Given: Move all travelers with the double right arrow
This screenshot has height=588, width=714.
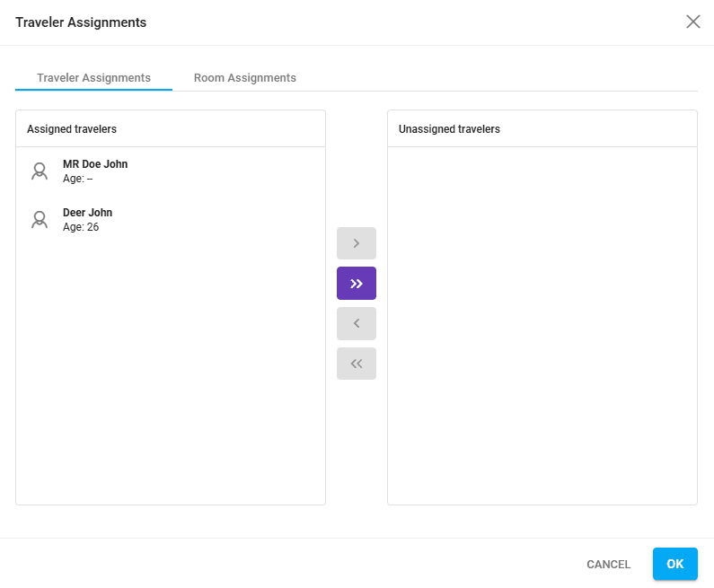Looking at the screenshot, I should click(357, 284).
